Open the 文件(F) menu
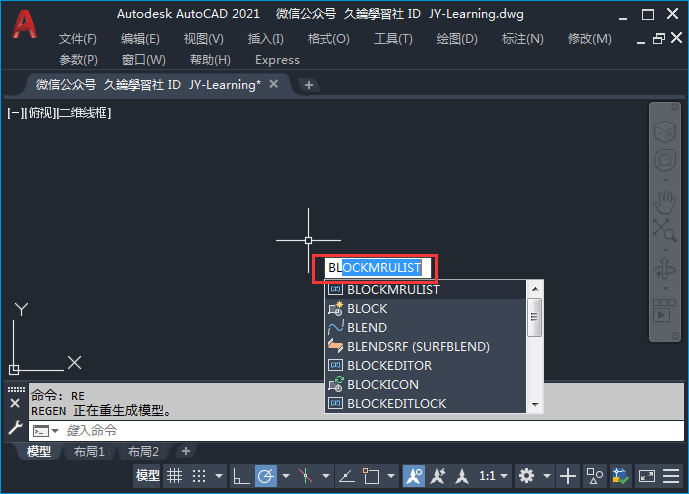This screenshot has width=689, height=494. click(78, 39)
